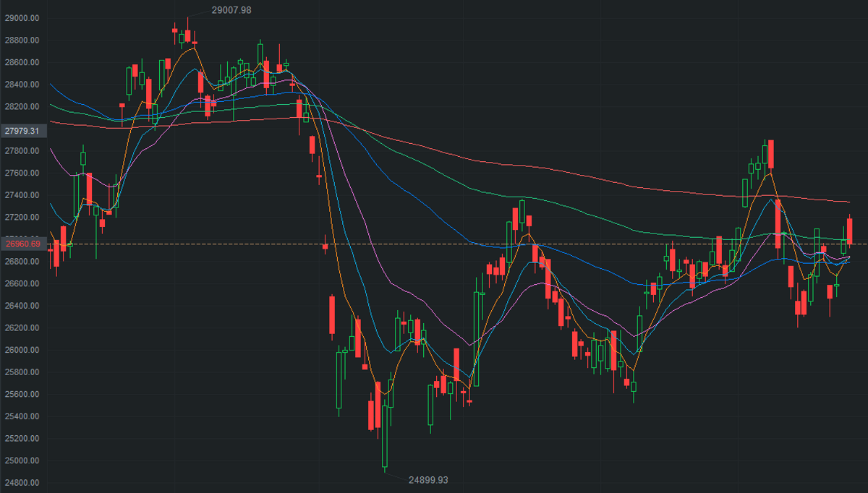Click the 25600.00 axis label
The image size is (868, 493).
pyautogui.click(x=22, y=395)
